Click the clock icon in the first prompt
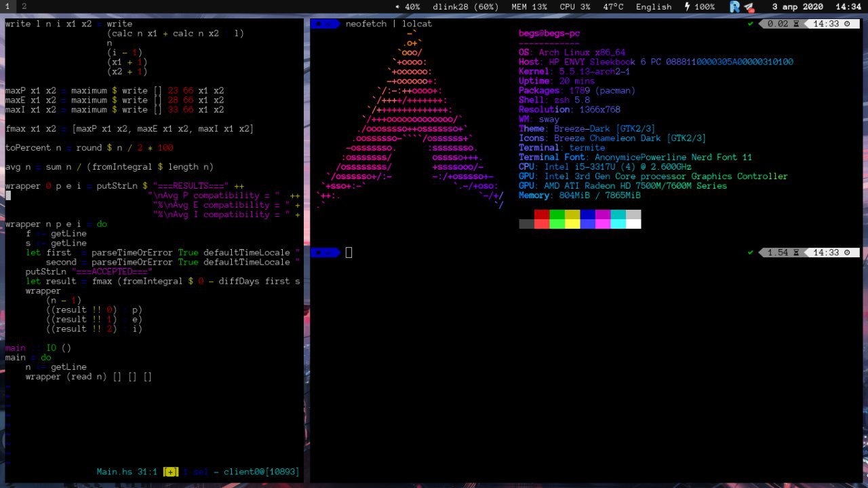868x488 pixels. tap(847, 24)
